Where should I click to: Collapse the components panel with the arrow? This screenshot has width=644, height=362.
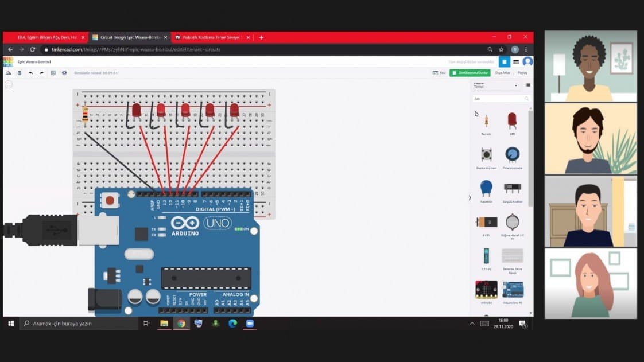tap(470, 198)
